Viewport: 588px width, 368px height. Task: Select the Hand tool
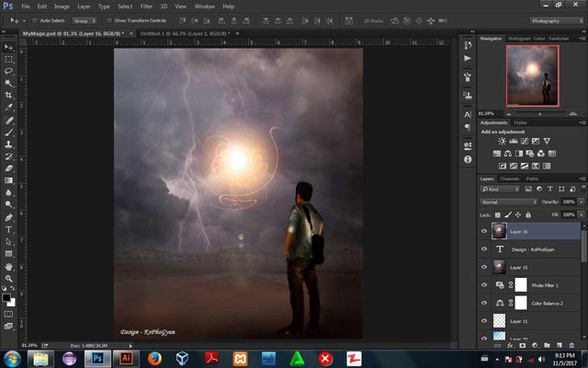(9, 265)
